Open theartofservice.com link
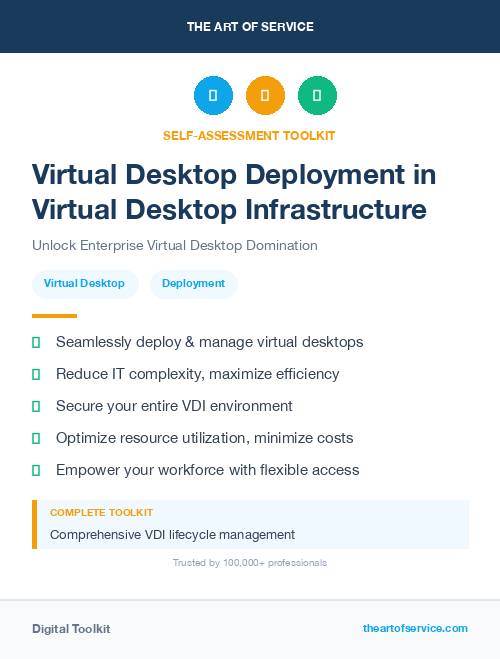 [415, 628]
